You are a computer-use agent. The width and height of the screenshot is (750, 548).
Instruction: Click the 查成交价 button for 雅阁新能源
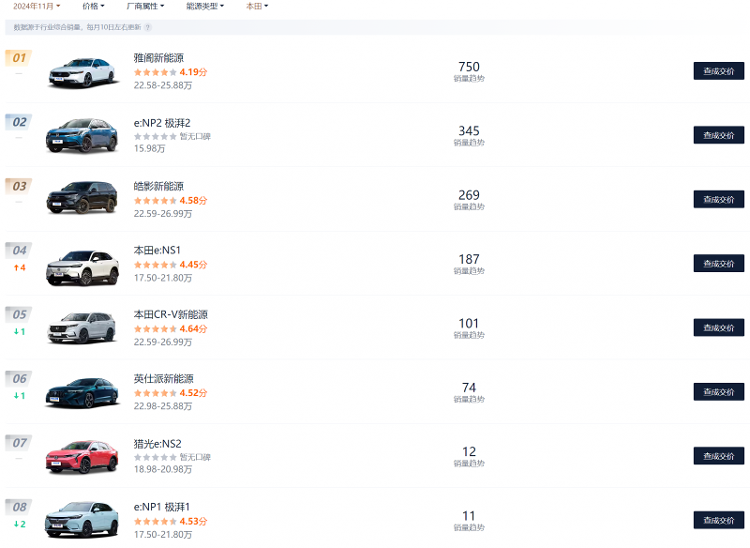718,71
